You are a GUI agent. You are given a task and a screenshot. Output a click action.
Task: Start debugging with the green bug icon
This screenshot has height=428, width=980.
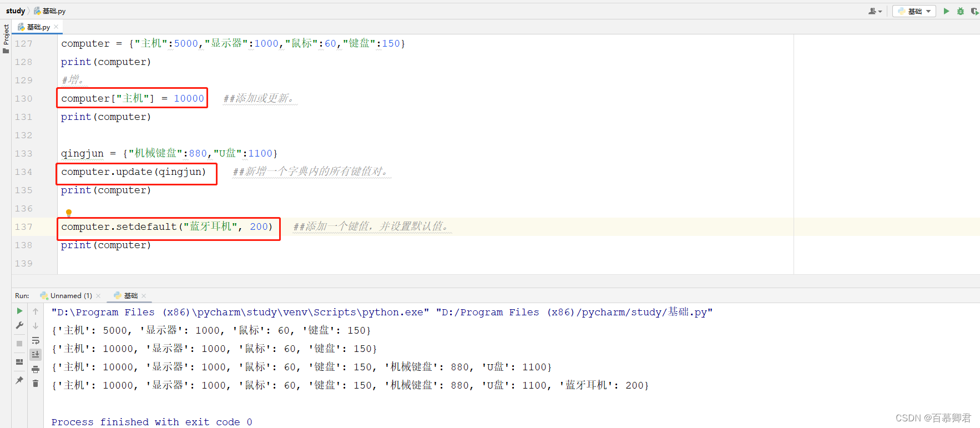(x=961, y=11)
